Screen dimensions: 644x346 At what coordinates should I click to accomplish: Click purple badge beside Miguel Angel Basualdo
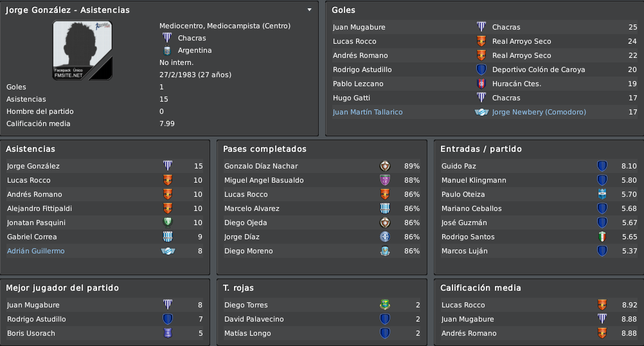[x=385, y=180]
